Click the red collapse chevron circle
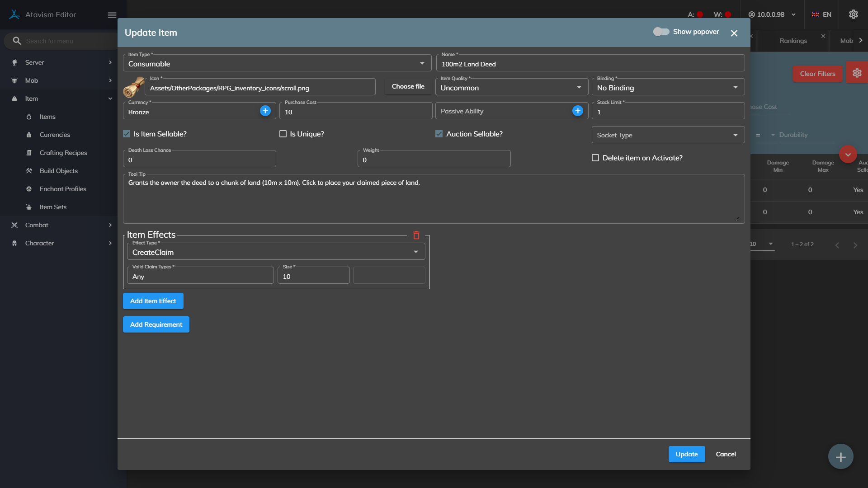The image size is (868, 488). point(848,155)
